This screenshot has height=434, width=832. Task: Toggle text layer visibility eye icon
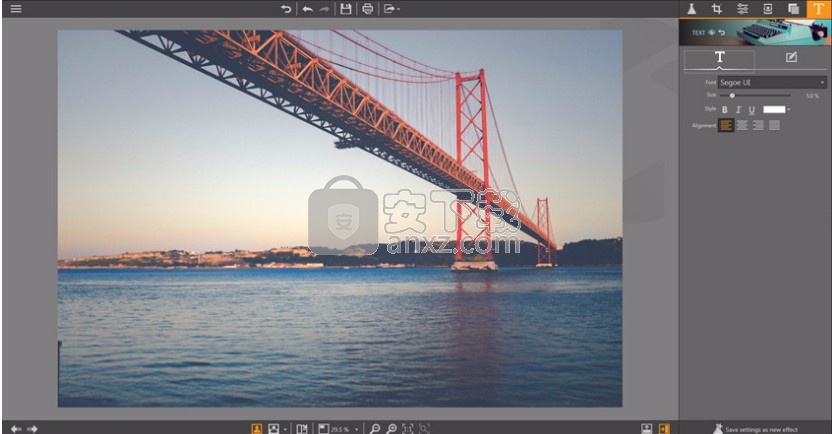click(712, 32)
